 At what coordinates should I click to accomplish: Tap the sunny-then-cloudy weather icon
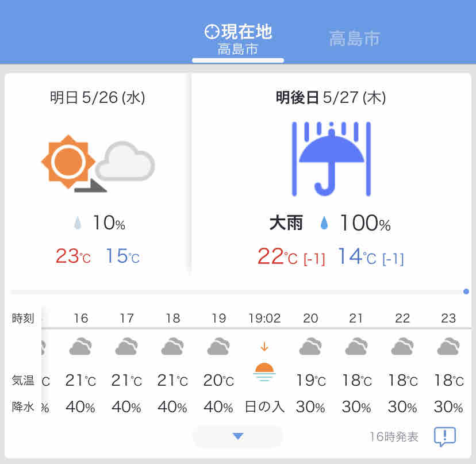click(x=98, y=162)
